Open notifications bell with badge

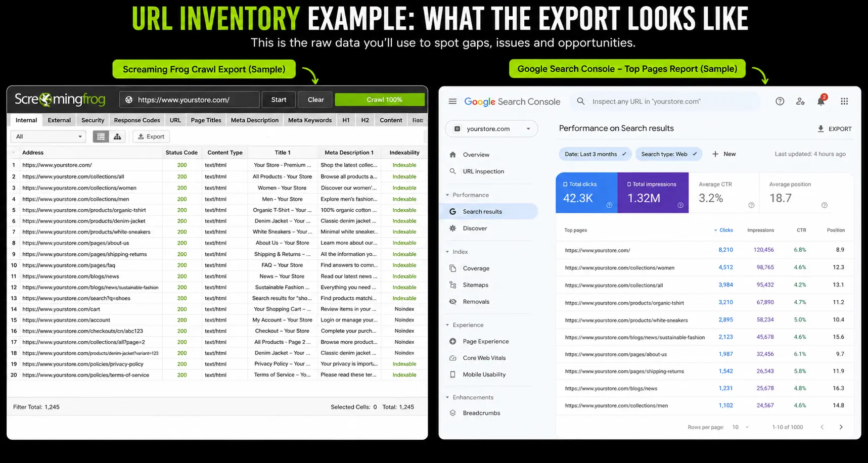821,101
